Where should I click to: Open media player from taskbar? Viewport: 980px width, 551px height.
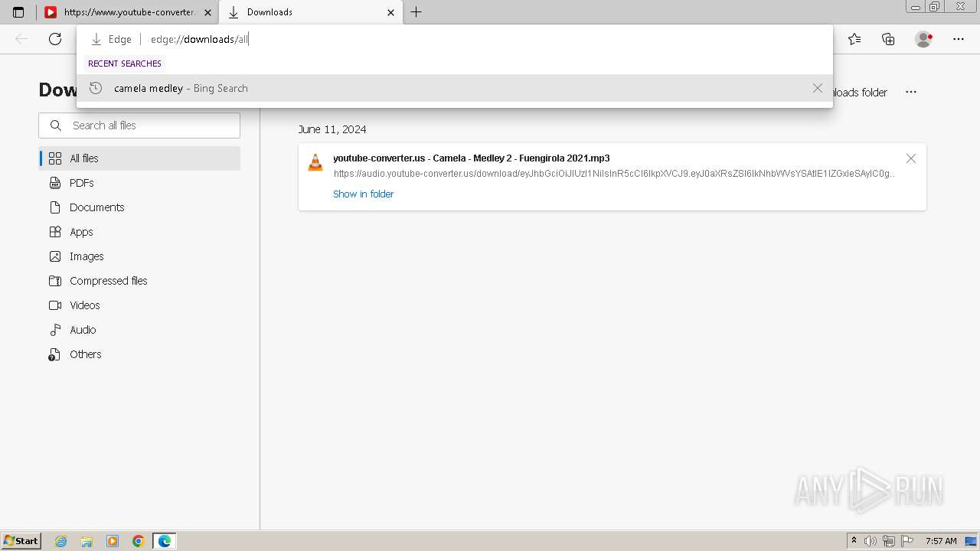coord(113,541)
